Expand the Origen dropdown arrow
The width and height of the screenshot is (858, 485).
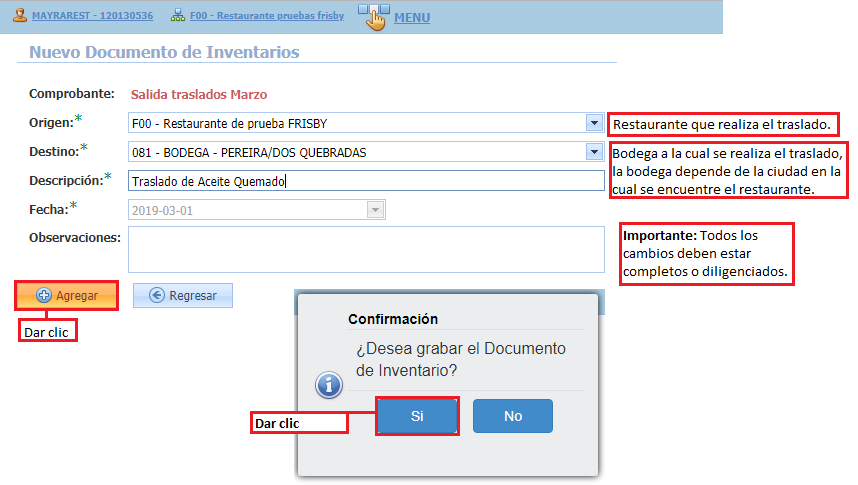click(x=594, y=123)
